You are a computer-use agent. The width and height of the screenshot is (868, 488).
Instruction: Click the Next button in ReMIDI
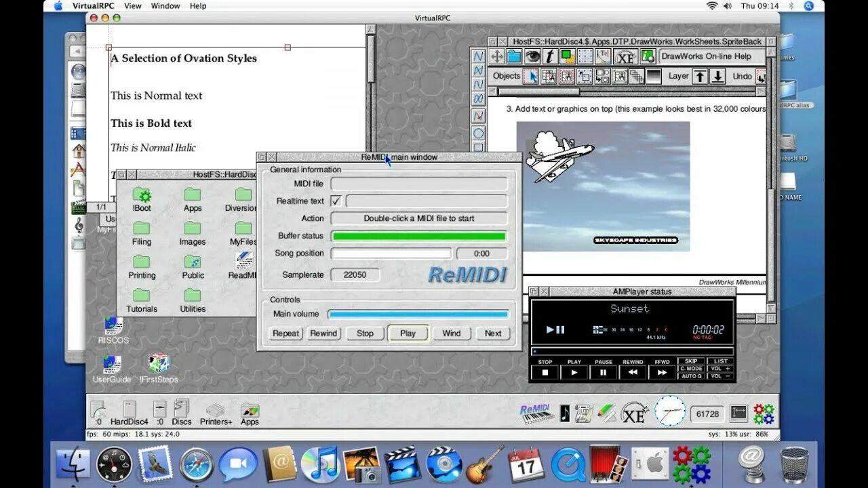493,333
